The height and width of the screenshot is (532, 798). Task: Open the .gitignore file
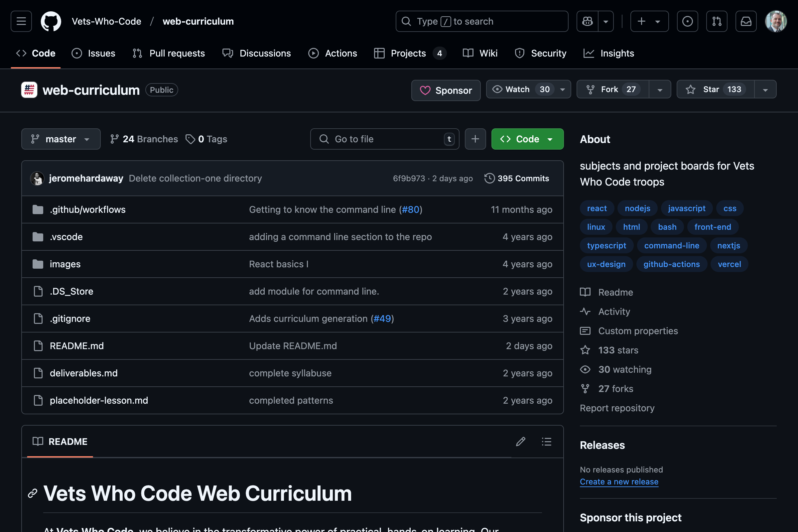coord(70,319)
